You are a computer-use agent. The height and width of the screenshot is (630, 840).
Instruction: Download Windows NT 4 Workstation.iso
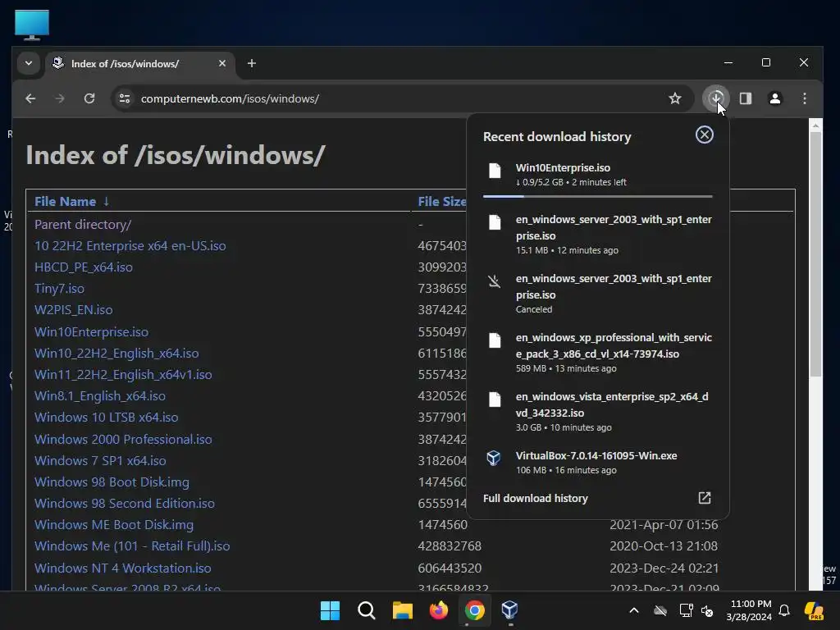coord(123,568)
